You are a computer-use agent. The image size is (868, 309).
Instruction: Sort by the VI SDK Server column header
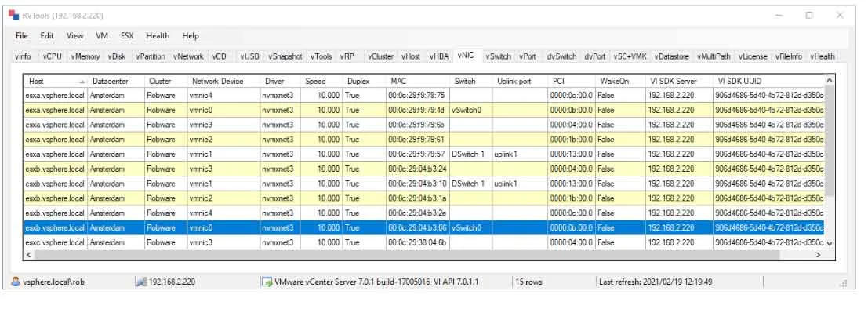coord(679,81)
